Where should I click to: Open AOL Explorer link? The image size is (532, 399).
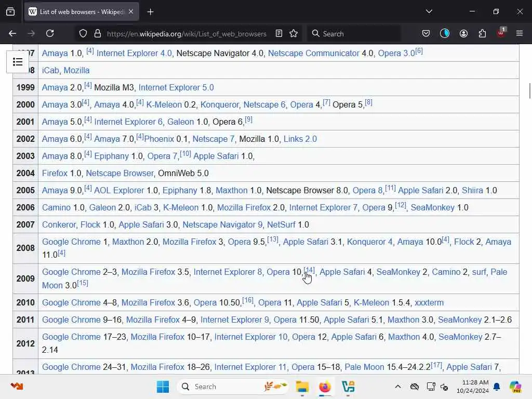click(119, 190)
